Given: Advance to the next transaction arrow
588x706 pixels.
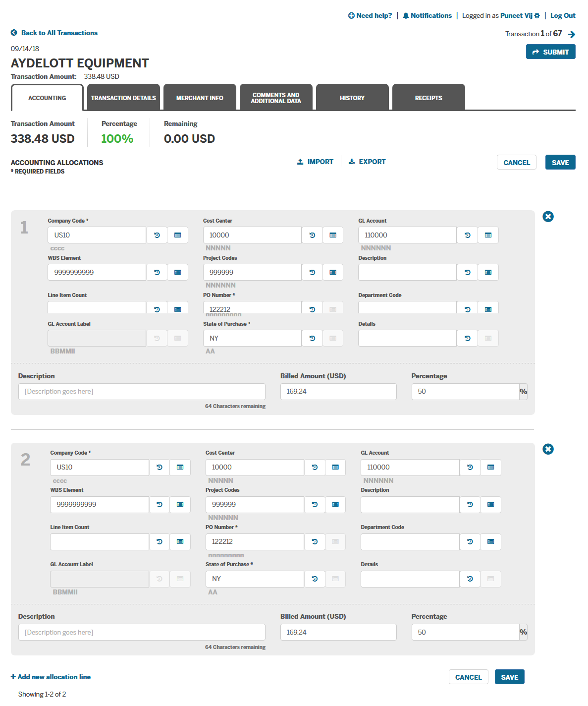Looking at the screenshot, I should [572, 34].
